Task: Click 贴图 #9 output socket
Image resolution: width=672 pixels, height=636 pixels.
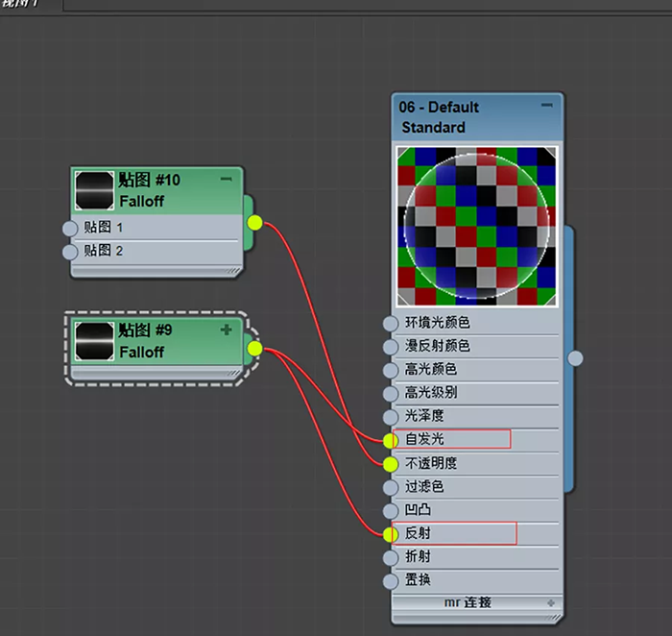Action: point(254,349)
